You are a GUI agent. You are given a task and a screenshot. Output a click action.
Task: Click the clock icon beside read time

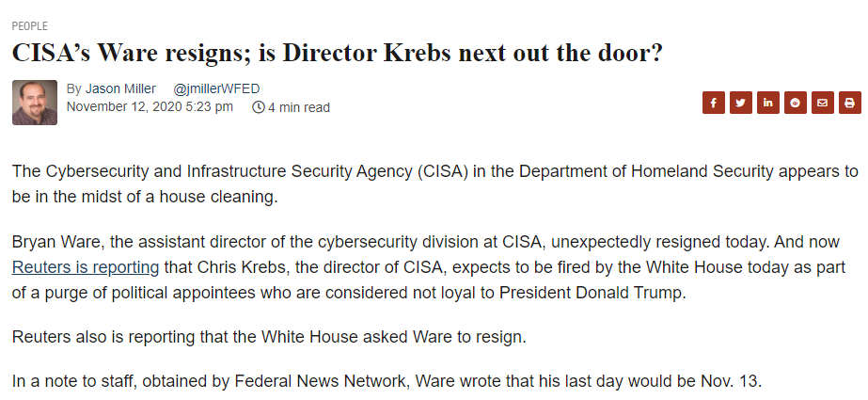click(x=259, y=108)
